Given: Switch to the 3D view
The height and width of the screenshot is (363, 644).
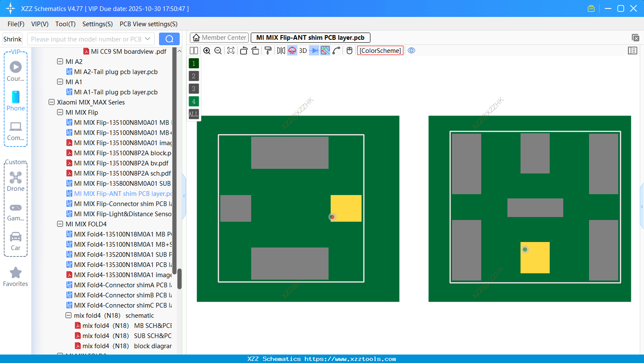Looking at the screenshot, I should point(303,51).
